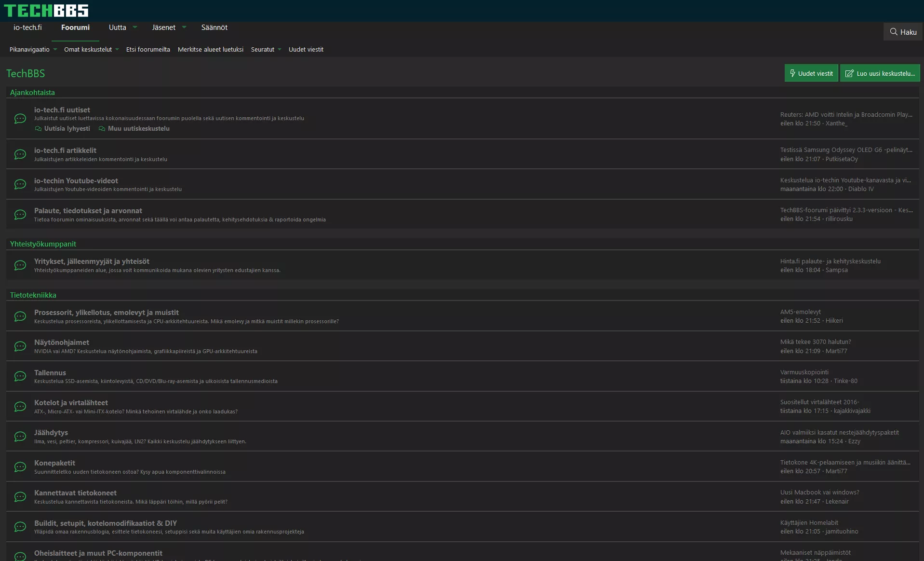Open Uudet viestit in the sub-navigation bar
This screenshot has width=924, height=561.
(306, 49)
